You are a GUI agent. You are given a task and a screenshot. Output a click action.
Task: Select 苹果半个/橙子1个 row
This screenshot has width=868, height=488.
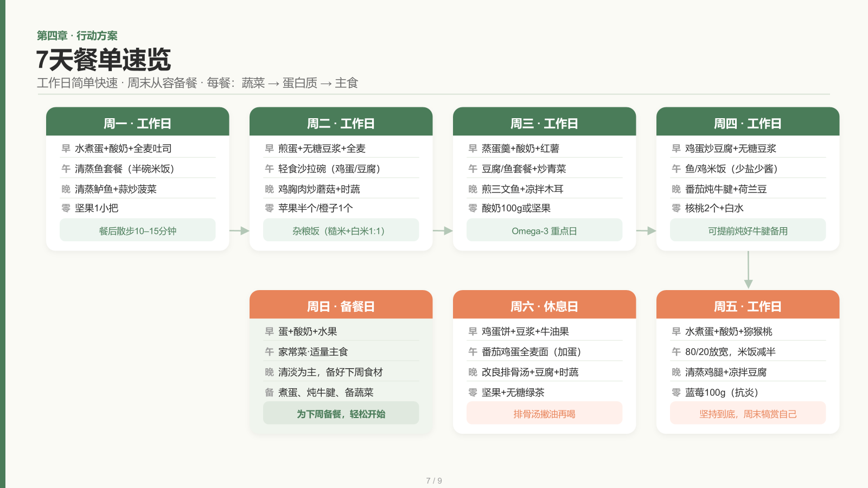[x=341, y=208]
